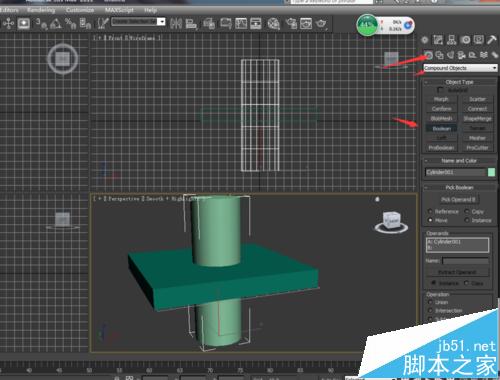
Task: Select the Copy radio under Pick Boolean
Action: click(467, 212)
